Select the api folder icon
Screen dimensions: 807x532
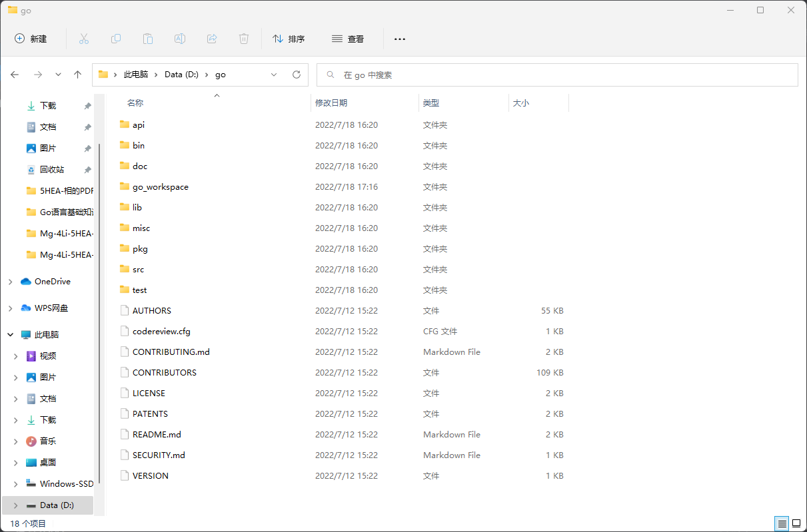(x=124, y=125)
